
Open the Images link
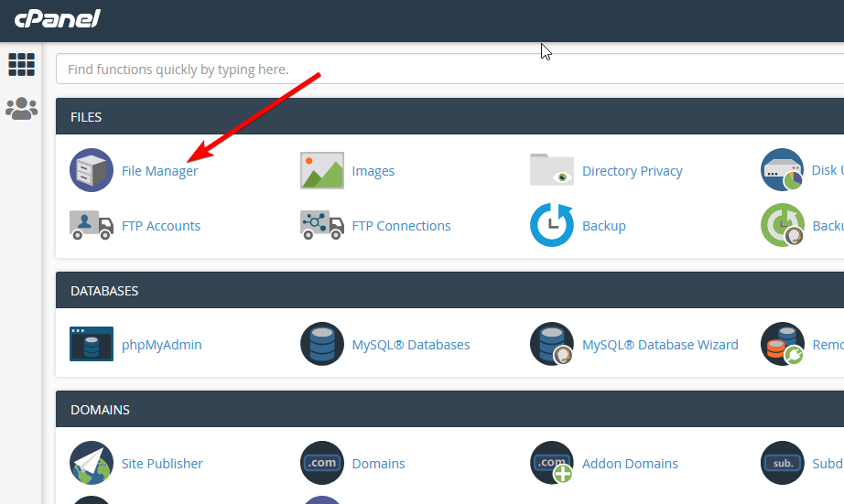click(x=373, y=171)
